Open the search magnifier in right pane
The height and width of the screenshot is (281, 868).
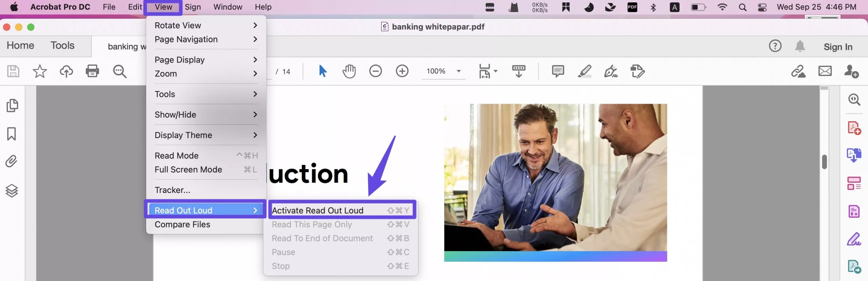click(854, 100)
